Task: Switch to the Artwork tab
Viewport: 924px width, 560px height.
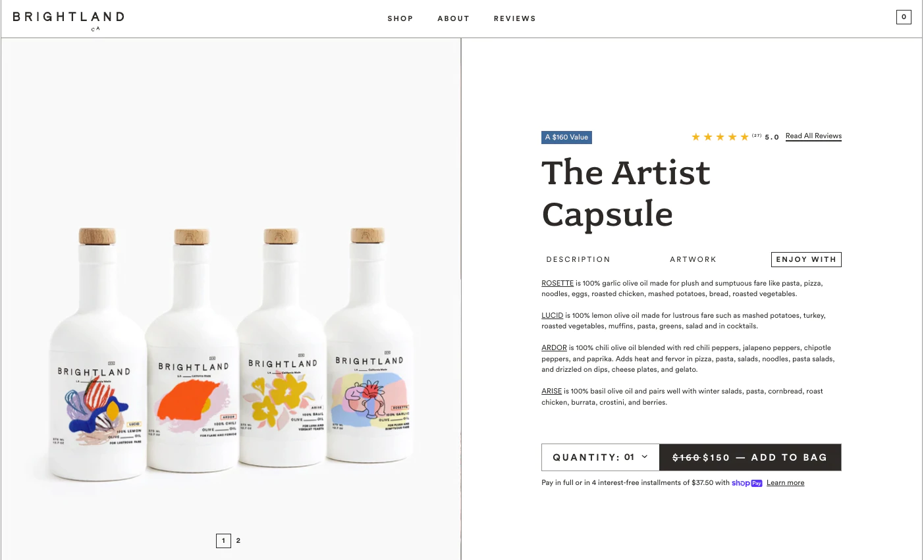Action: 693,259
